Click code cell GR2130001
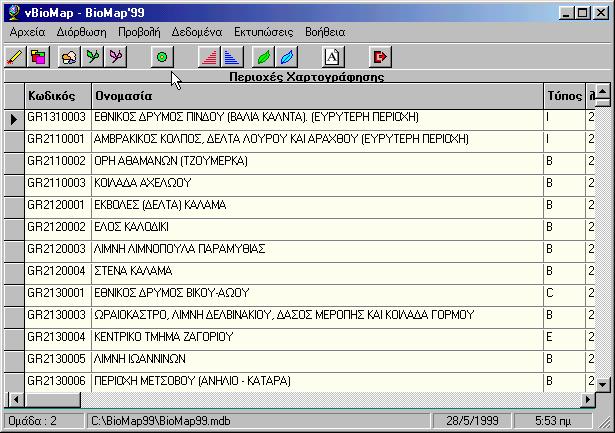This screenshot has width=615, height=433. pyautogui.click(x=58, y=295)
